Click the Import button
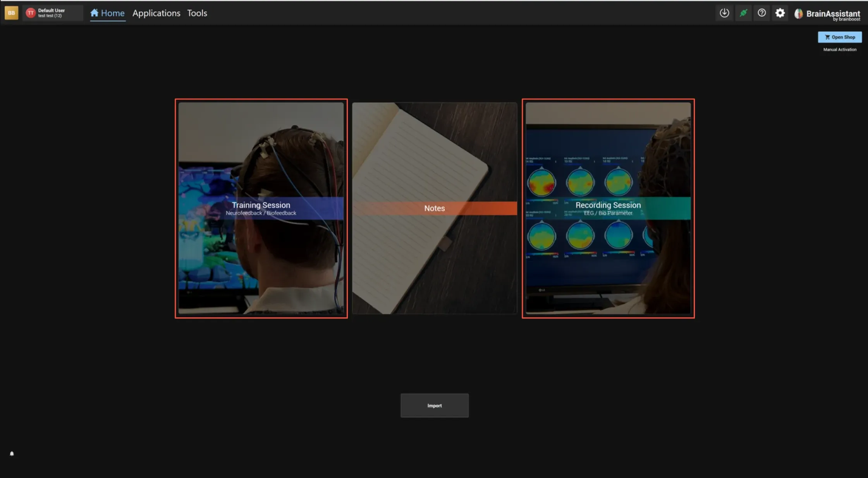 click(x=435, y=406)
